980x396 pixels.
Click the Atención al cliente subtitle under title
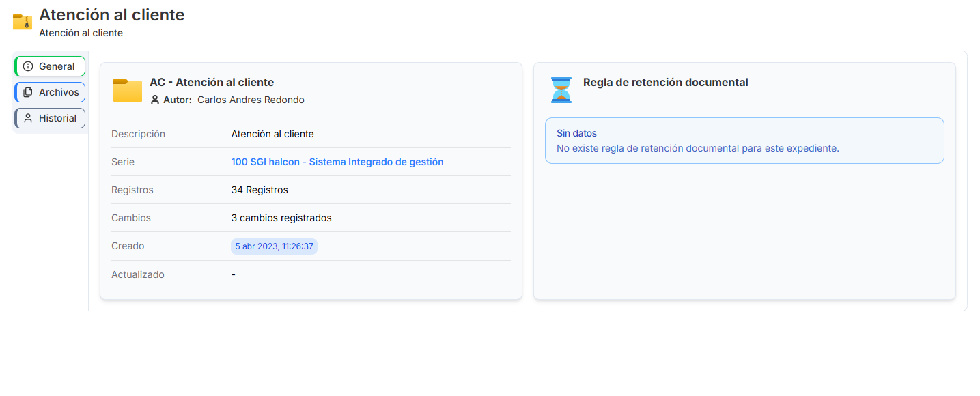coord(81,33)
